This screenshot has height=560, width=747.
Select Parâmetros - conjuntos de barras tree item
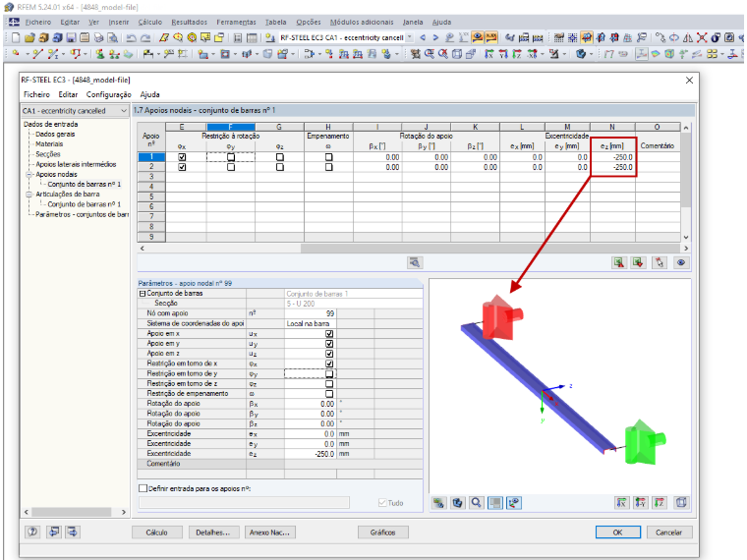(x=82, y=215)
